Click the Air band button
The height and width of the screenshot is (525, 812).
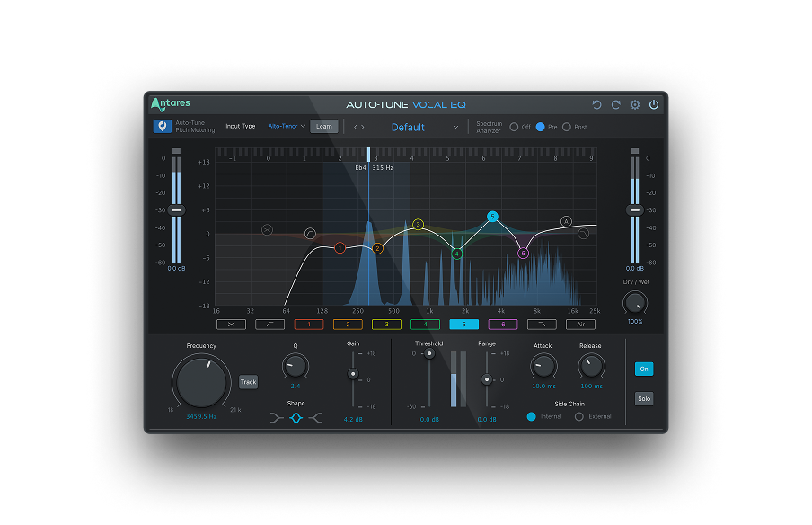(581, 325)
